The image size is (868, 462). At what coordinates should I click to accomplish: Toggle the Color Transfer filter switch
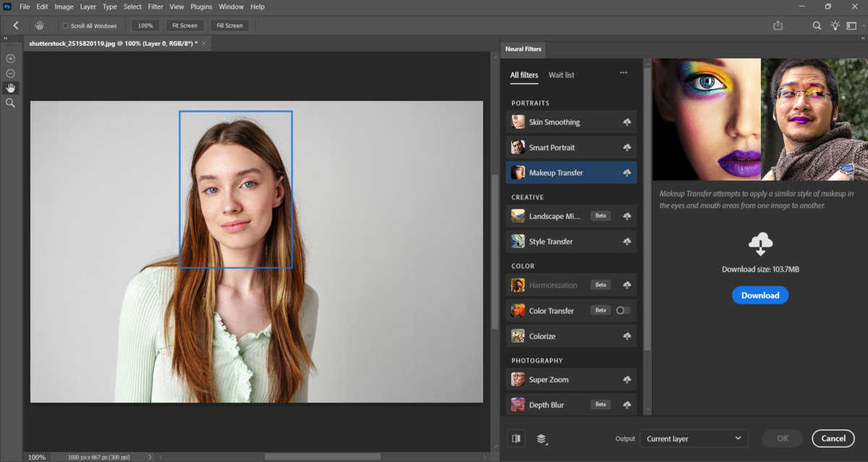point(623,310)
